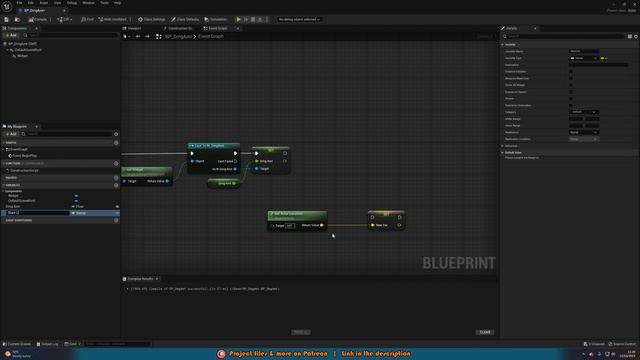Click the graph breadcrumb grid icon

[159, 37]
